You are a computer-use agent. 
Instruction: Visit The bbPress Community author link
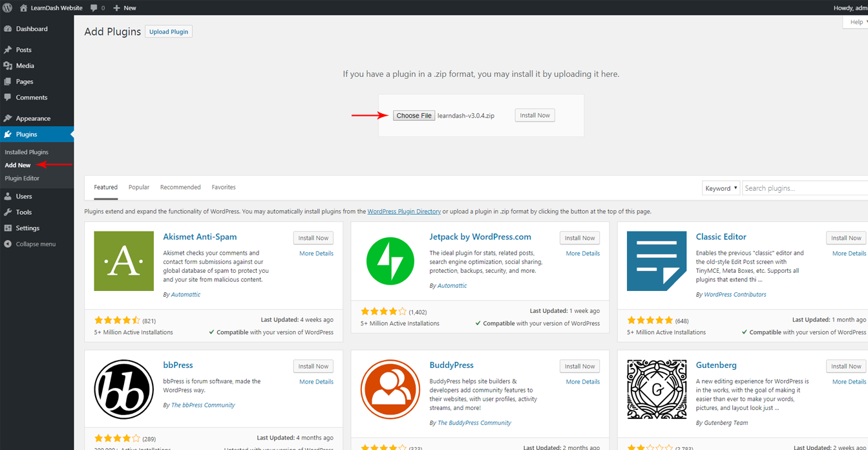coord(203,405)
